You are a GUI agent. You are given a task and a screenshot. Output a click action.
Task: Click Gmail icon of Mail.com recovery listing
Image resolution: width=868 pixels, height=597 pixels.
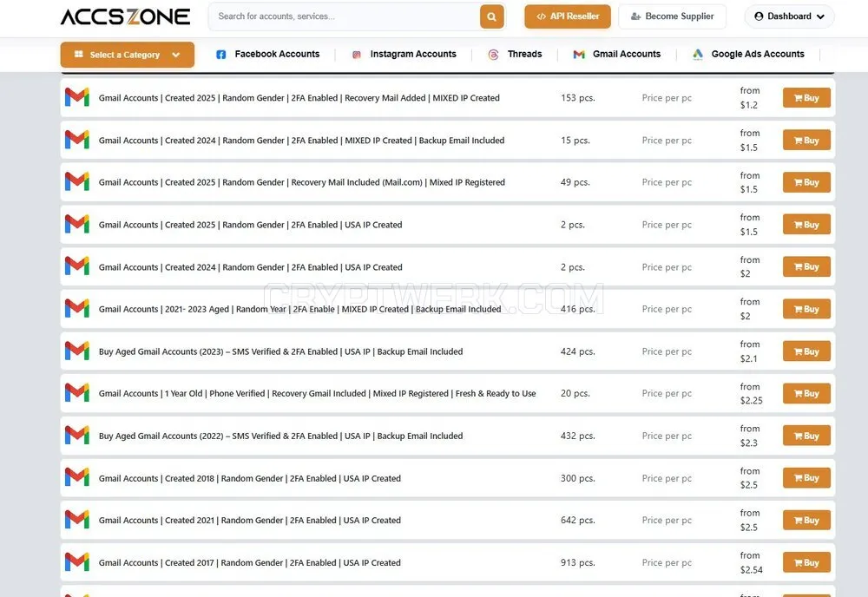pyautogui.click(x=77, y=181)
